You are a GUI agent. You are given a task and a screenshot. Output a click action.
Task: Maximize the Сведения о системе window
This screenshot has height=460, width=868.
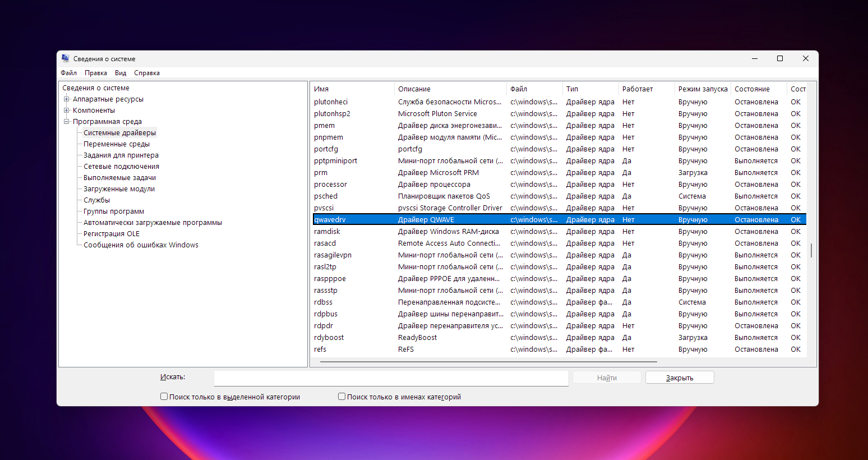point(779,58)
